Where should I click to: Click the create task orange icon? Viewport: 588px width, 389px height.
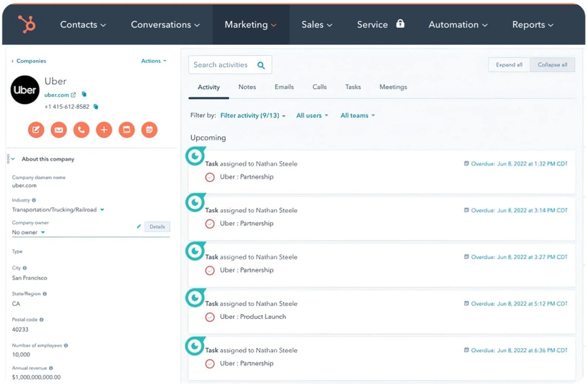126,130
